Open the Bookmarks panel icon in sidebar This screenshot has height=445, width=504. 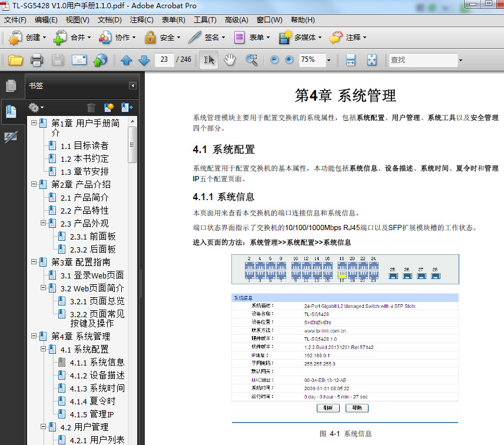11,111
